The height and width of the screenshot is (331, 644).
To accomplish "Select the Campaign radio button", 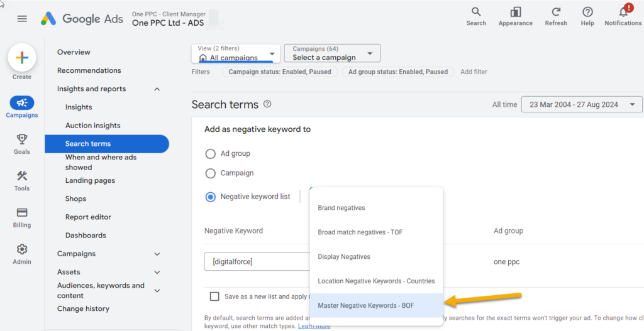I will click(211, 173).
